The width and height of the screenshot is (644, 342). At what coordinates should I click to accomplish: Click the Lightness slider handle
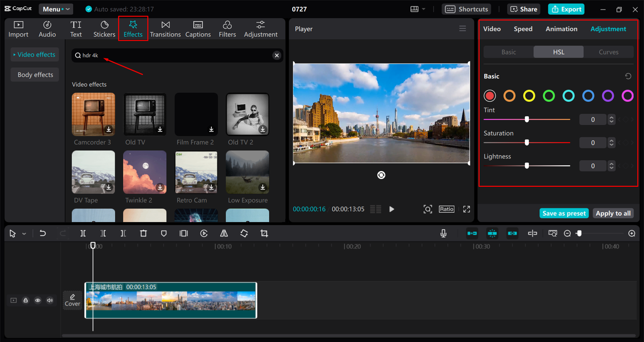pos(527,166)
